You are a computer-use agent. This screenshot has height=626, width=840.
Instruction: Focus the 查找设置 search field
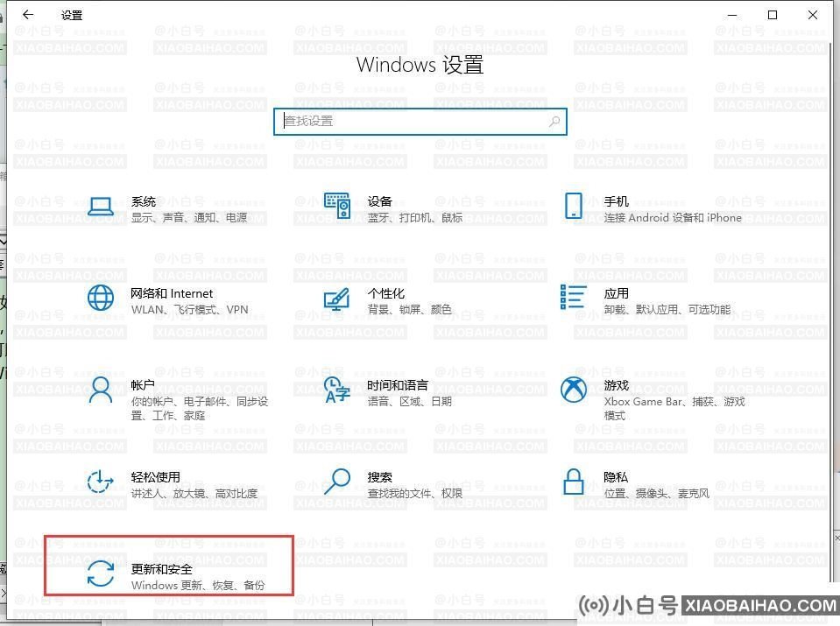pyautogui.click(x=420, y=122)
